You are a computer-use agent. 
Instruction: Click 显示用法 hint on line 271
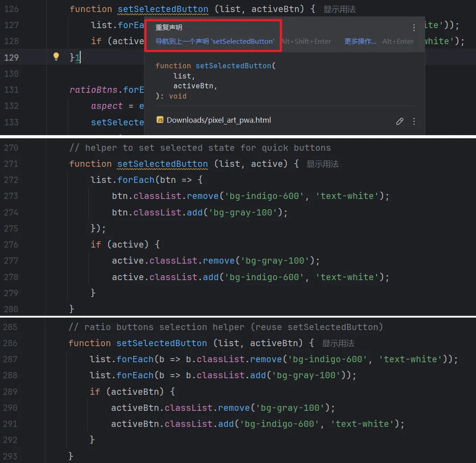click(322, 164)
